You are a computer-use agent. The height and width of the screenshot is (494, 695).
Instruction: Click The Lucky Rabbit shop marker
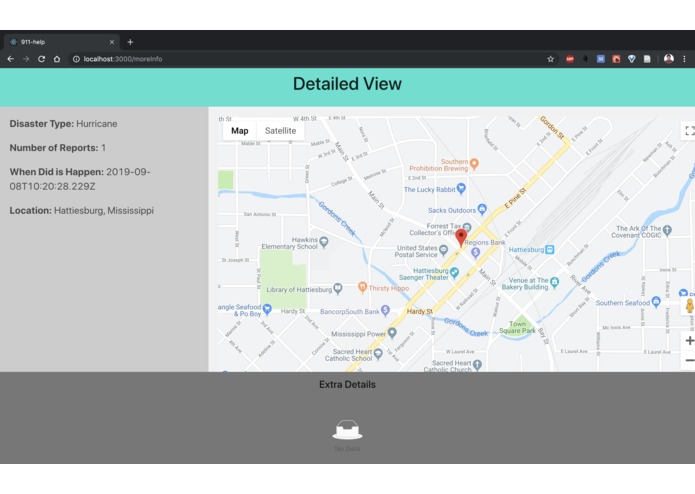coord(461,189)
